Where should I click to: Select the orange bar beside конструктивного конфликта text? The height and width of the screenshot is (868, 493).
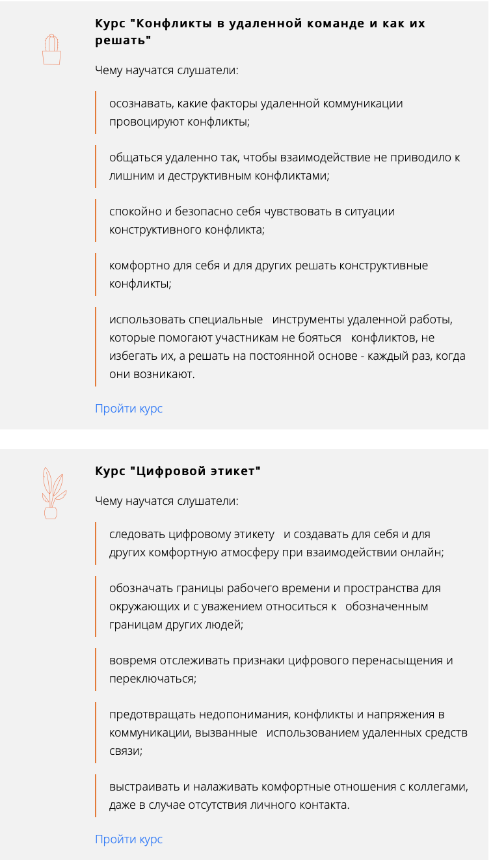coord(97,219)
